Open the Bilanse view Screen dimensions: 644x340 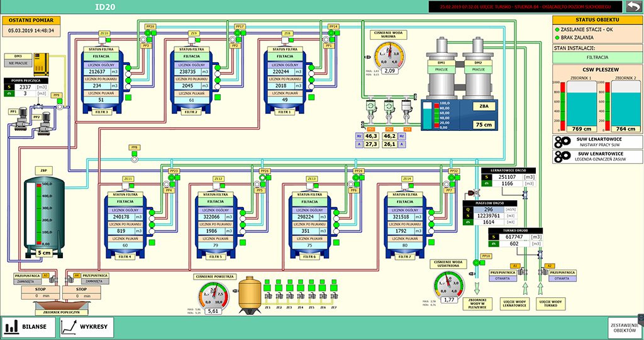(x=28, y=327)
